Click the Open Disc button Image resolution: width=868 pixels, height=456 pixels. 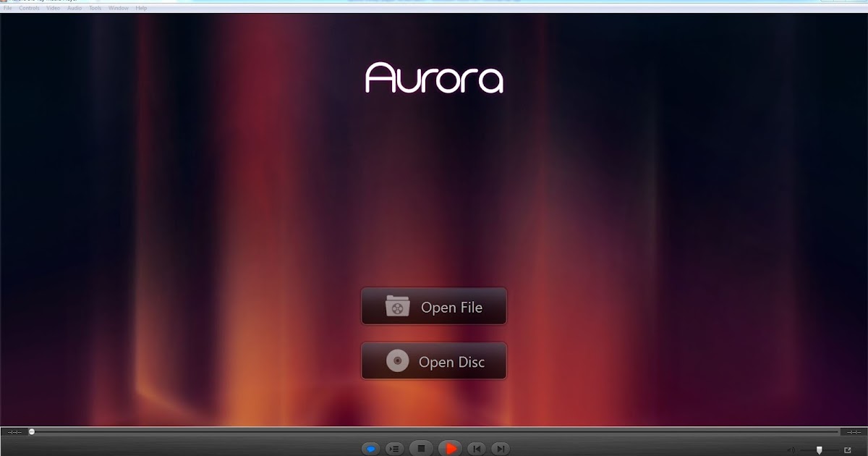tap(434, 361)
